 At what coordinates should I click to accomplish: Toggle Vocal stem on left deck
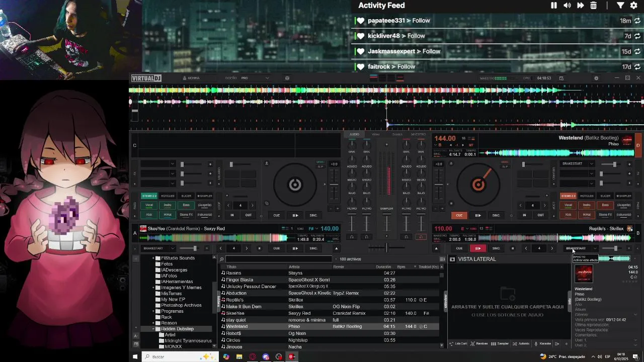[x=149, y=205]
